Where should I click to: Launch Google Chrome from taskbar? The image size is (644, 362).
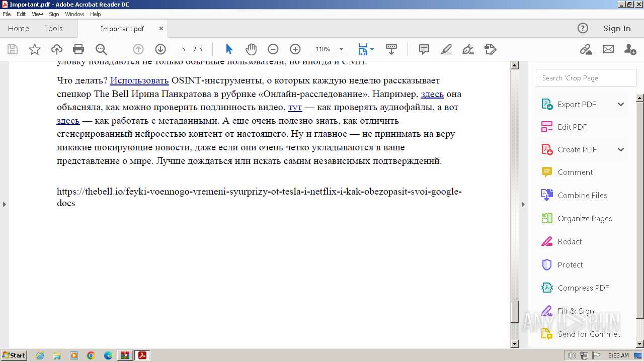point(91,355)
